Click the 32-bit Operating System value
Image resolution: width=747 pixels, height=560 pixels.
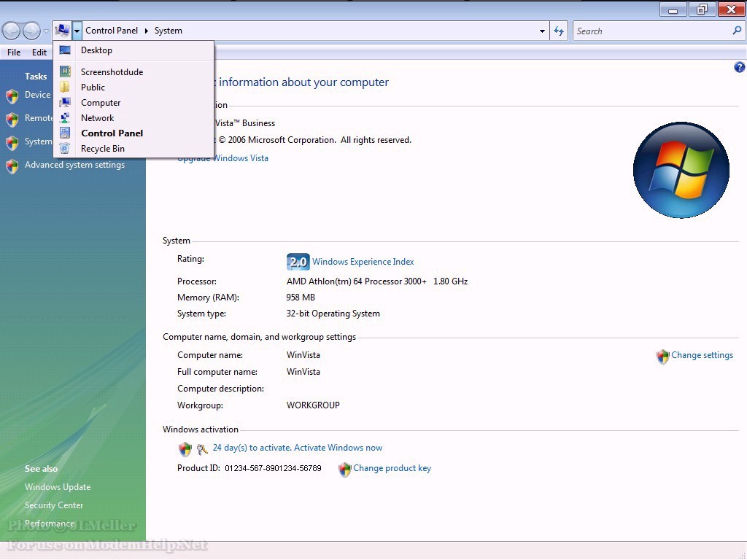coord(333,314)
